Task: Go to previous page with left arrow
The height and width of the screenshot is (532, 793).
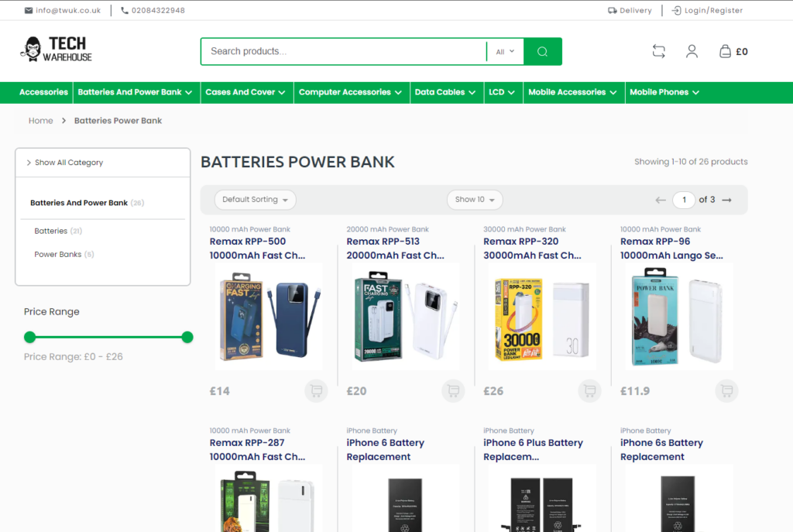Action: tap(661, 201)
